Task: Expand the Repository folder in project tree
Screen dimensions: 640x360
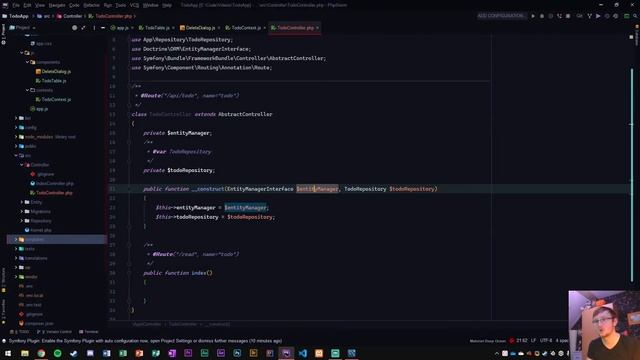Action: point(22,221)
